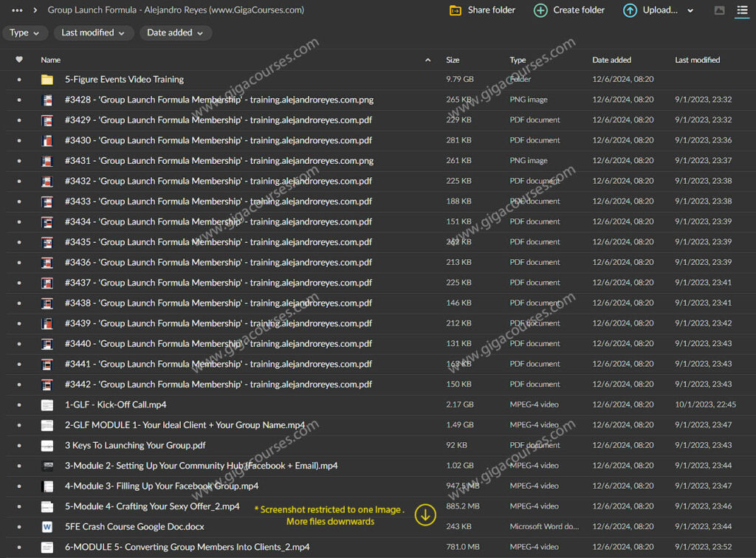
Task: Click the heart favorites column header
Action: pos(19,60)
